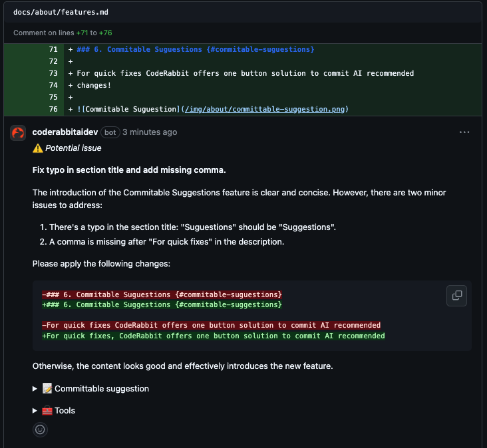Open the comment's three-dot options menu
Screen dimensions: 487x448
464,132
